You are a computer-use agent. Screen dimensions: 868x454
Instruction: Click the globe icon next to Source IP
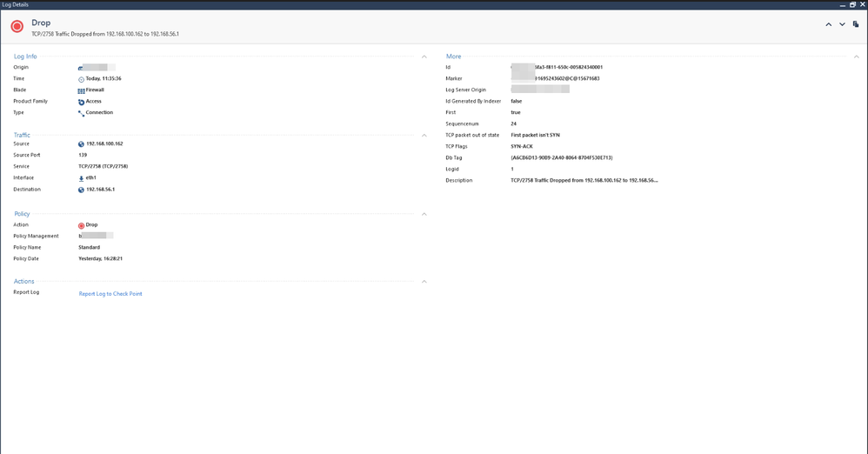[x=82, y=144]
